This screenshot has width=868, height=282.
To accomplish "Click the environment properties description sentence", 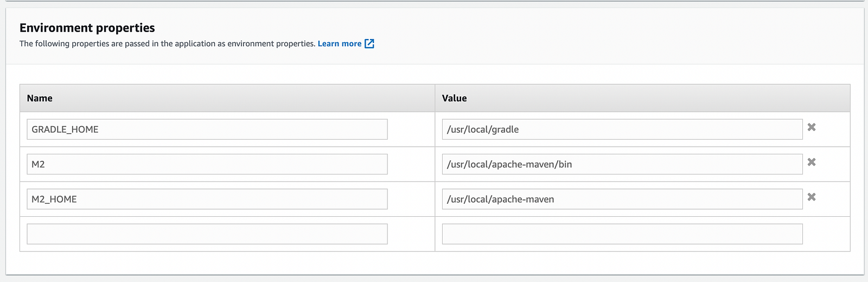I will [x=167, y=43].
